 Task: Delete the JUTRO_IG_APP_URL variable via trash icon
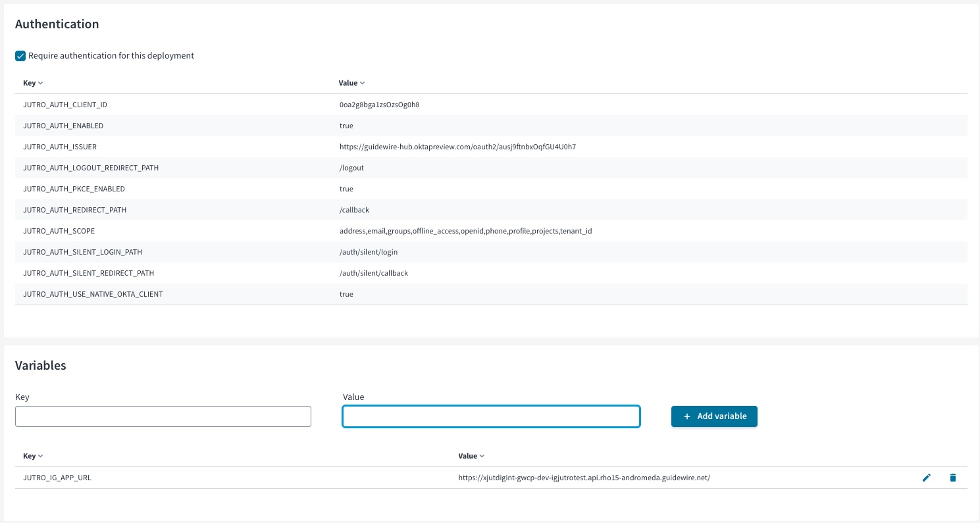952,478
